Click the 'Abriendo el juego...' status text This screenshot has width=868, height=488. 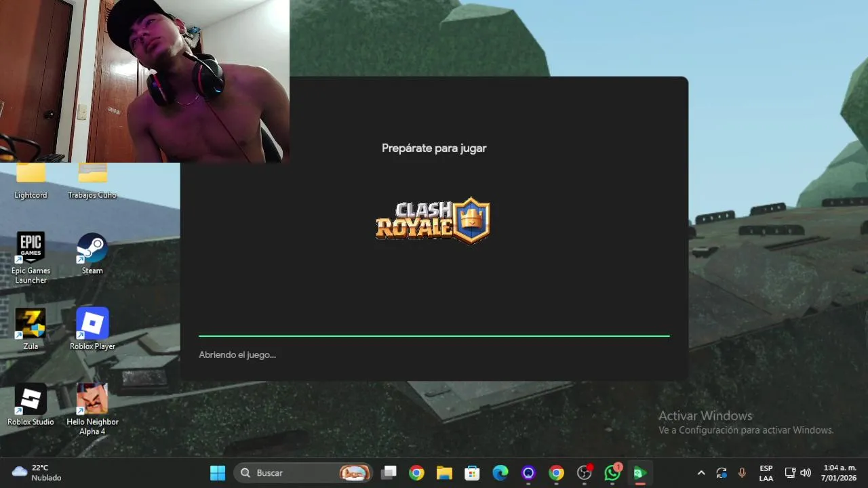pyautogui.click(x=237, y=354)
